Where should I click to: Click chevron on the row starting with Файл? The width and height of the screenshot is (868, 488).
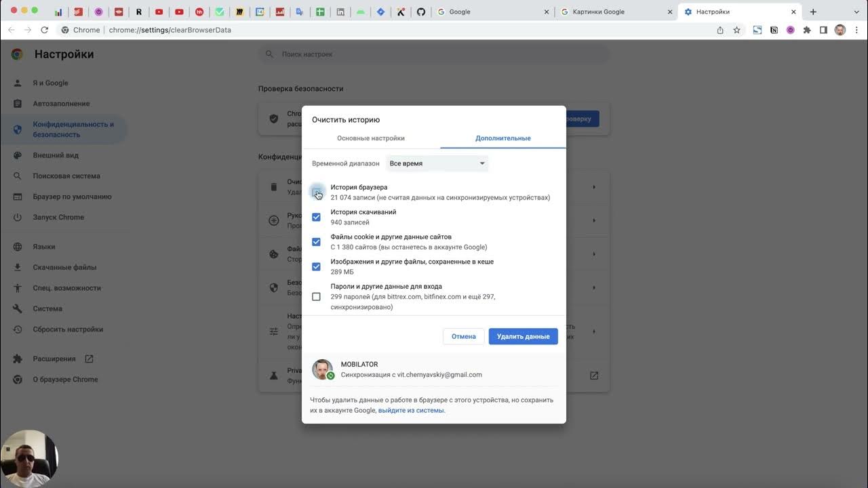point(594,254)
